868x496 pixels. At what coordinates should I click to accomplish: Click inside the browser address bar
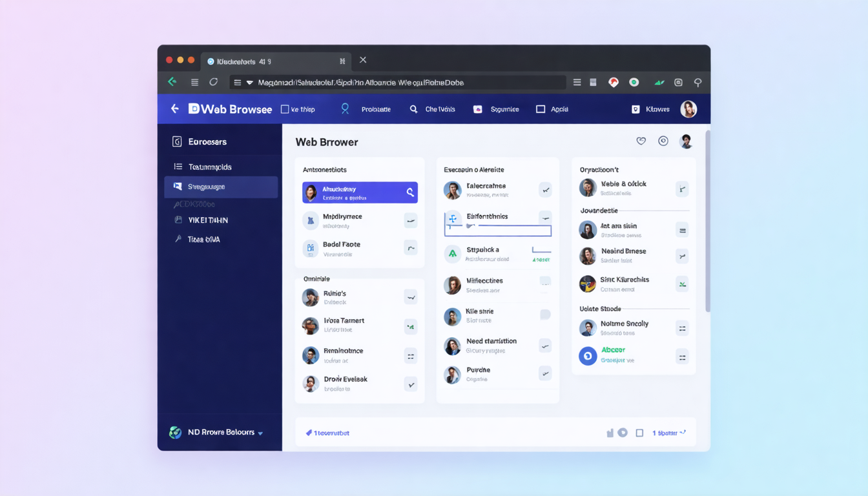(x=400, y=82)
